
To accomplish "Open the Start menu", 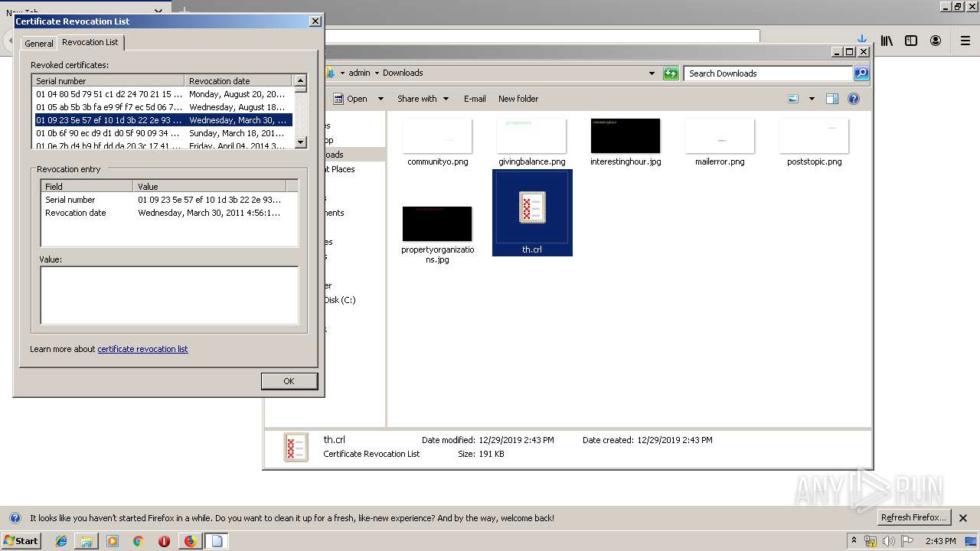I will [x=21, y=541].
